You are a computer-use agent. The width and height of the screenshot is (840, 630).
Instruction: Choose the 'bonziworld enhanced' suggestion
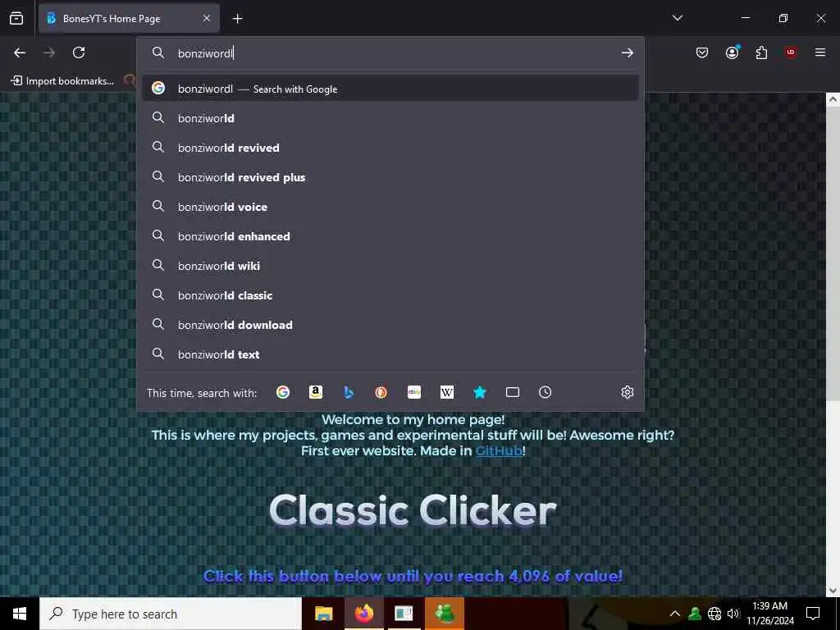click(390, 235)
